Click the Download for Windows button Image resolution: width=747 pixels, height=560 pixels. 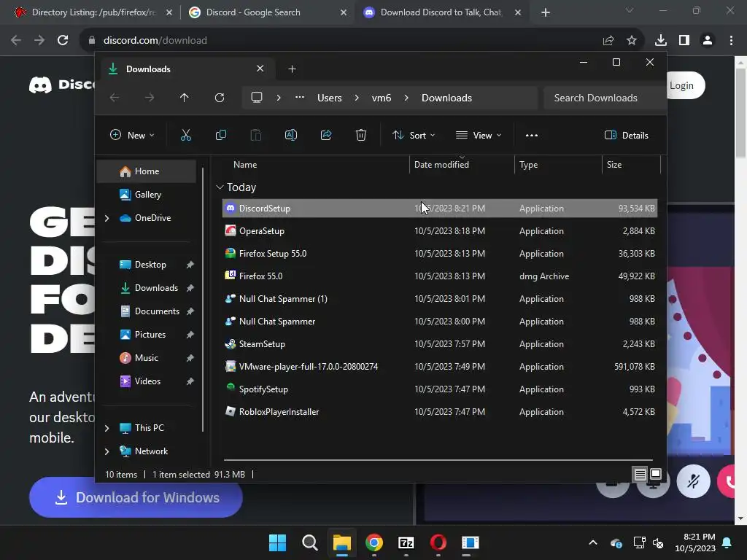pos(136,497)
